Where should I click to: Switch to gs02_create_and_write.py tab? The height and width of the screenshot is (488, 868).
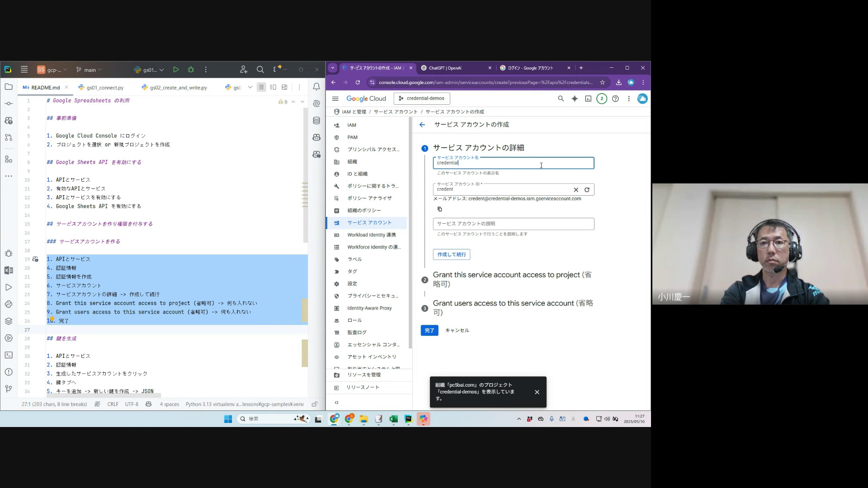(178, 88)
